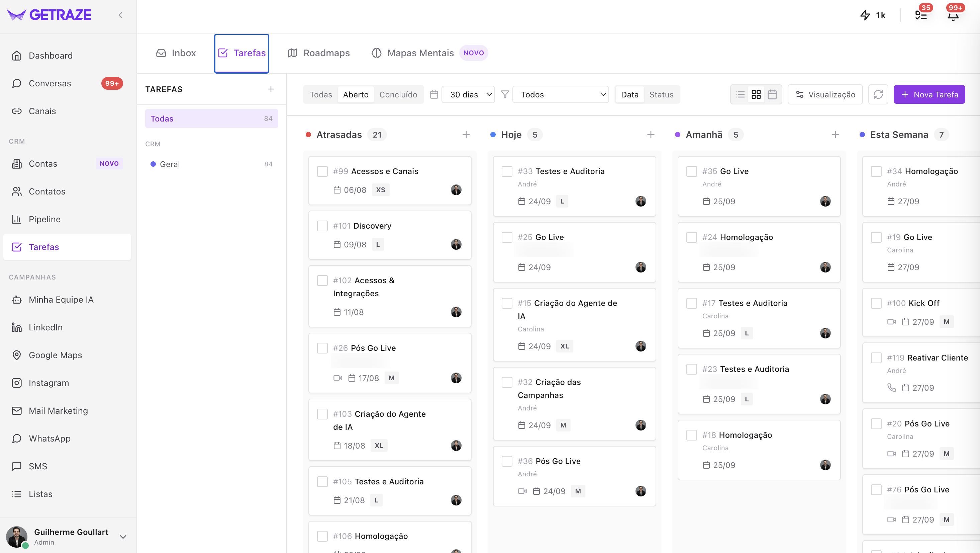Image resolution: width=980 pixels, height=553 pixels.
Task: Click the avatar on #24 Homologação card
Action: [825, 267]
